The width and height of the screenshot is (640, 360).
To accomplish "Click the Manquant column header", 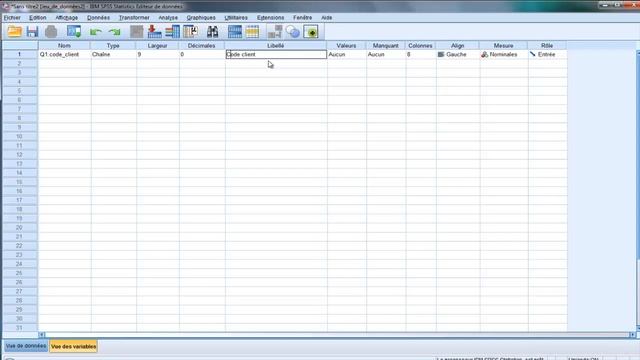I will pyautogui.click(x=385, y=45).
